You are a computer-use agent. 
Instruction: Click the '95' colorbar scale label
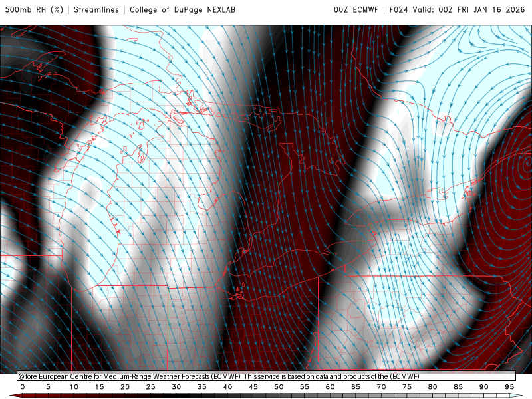pos(509,387)
